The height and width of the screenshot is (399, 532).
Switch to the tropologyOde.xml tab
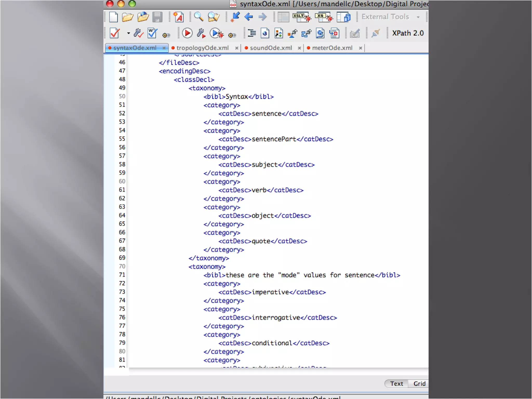coord(202,48)
